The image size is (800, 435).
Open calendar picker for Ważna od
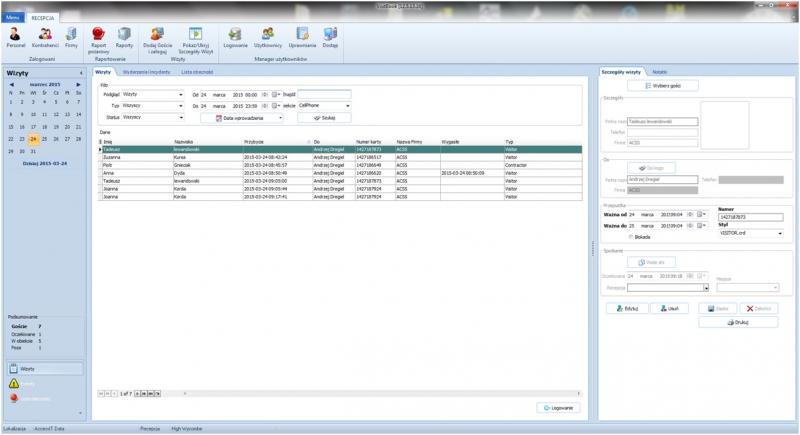[702, 214]
